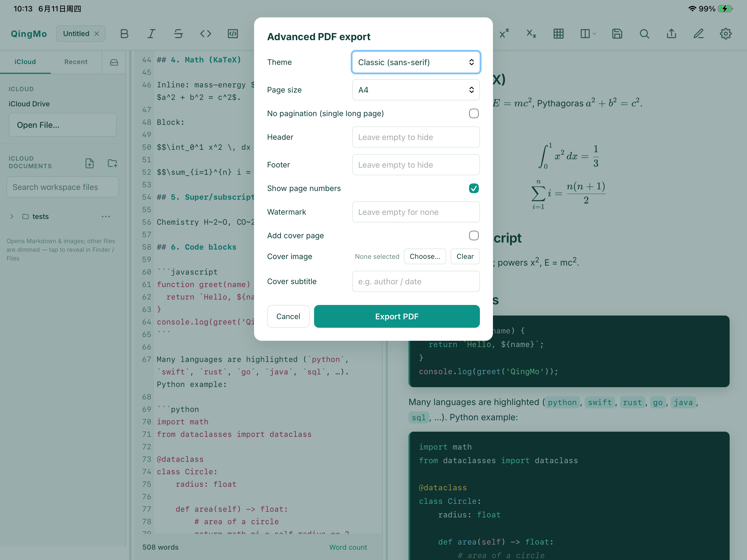Open search with magnifier icon
This screenshot has height=560, width=747.
(644, 34)
